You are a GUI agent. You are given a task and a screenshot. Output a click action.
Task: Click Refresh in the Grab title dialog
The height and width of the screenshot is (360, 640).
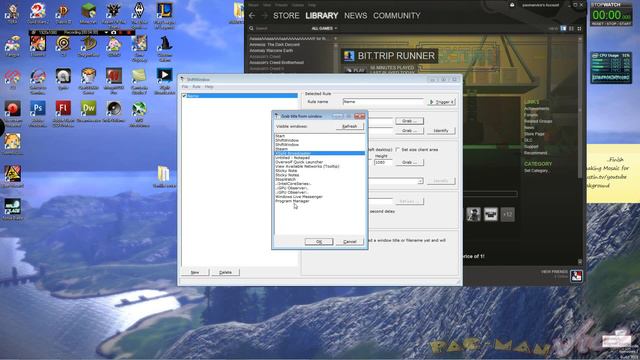[349, 127]
